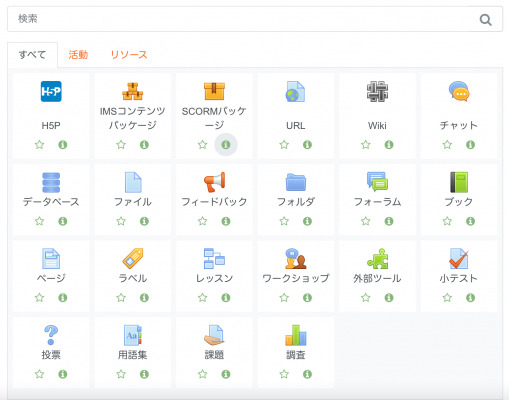
Task: Switch to the リソース tab
Action: coord(129,55)
